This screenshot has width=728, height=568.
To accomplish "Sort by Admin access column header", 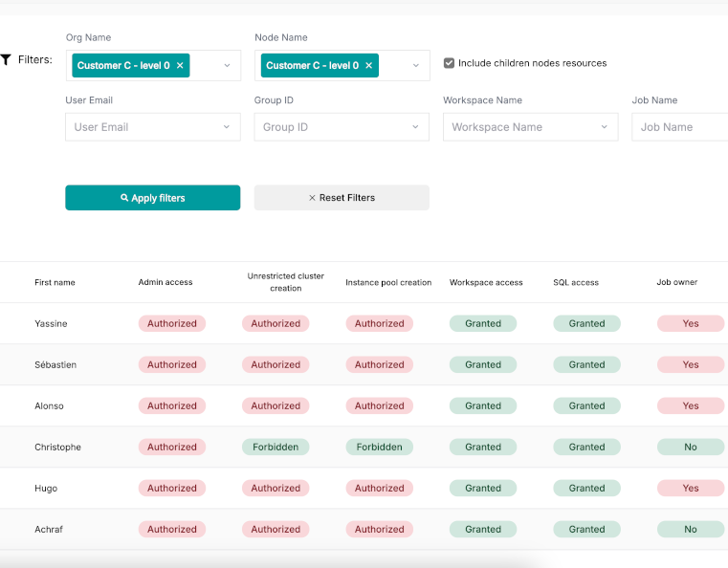I will click(165, 282).
